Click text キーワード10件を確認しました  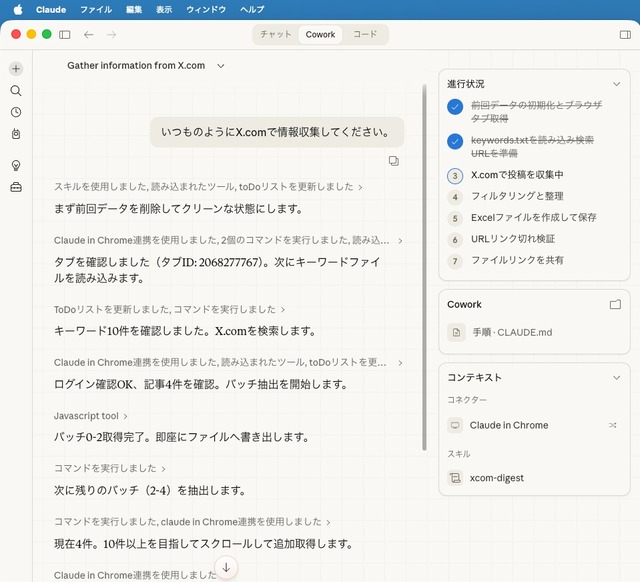click(132, 331)
